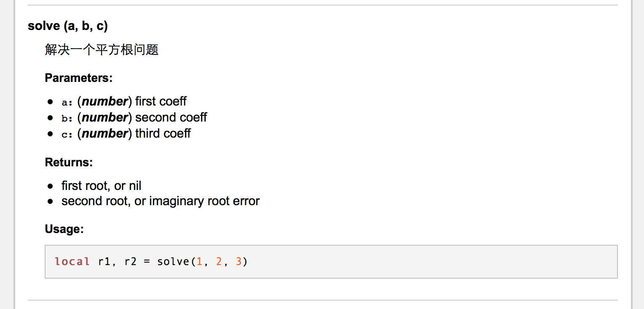Click the solve (a, b, c) function heading
This screenshot has width=644, height=309.
pos(68,26)
